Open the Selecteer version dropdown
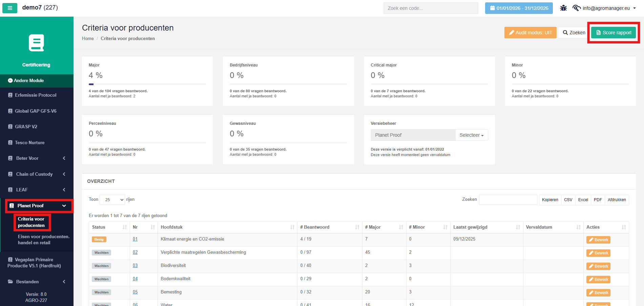Viewport: 644px width, 306px height. (x=472, y=135)
